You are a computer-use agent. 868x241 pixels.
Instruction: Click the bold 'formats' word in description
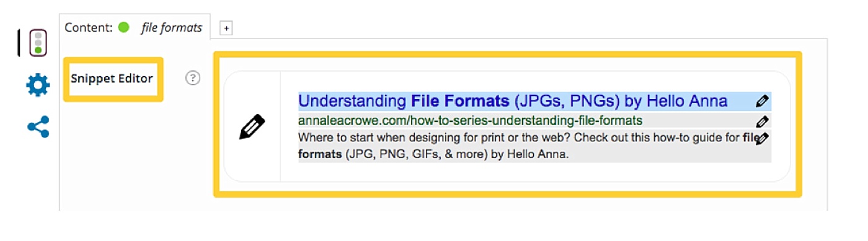(x=319, y=154)
